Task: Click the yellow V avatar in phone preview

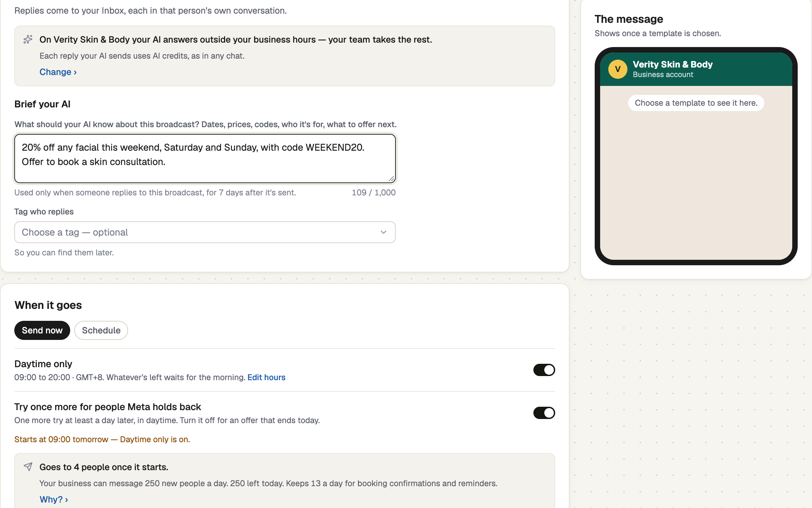Action: tap(618, 69)
